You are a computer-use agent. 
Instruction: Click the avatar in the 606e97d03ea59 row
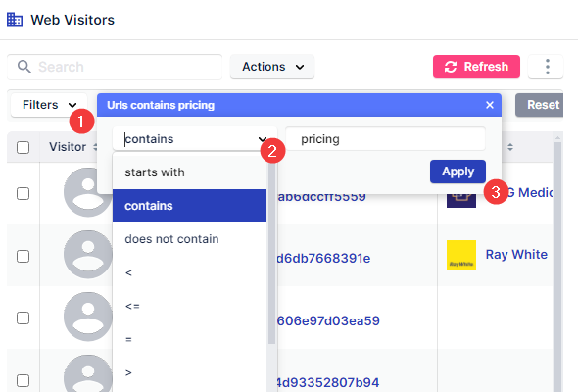pos(88,317)
